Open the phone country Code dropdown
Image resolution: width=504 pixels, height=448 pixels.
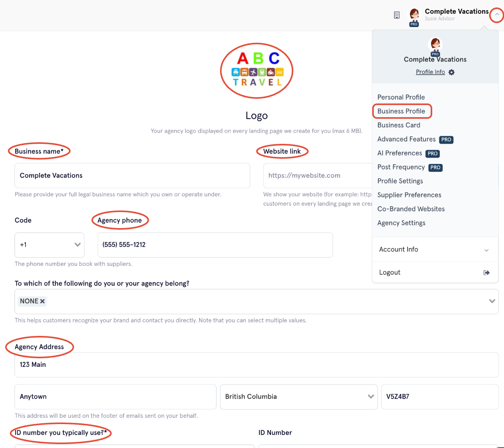tap(49, 245)
